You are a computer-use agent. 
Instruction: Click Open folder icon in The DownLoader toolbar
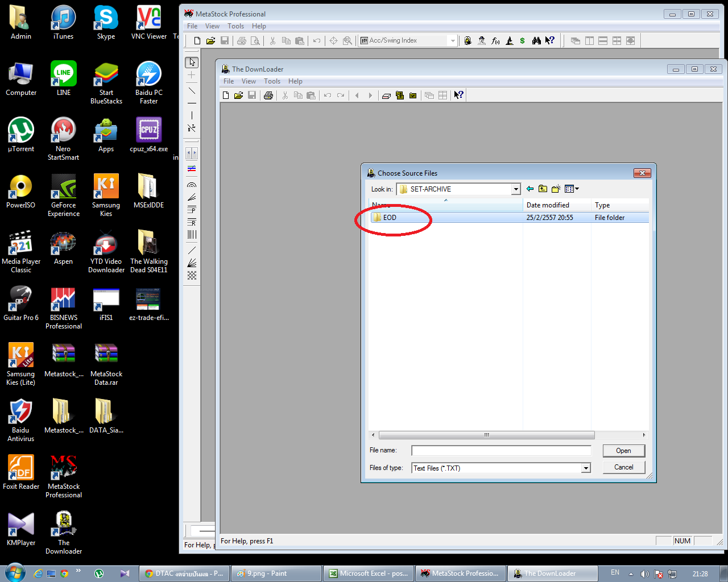pos(239,95)
